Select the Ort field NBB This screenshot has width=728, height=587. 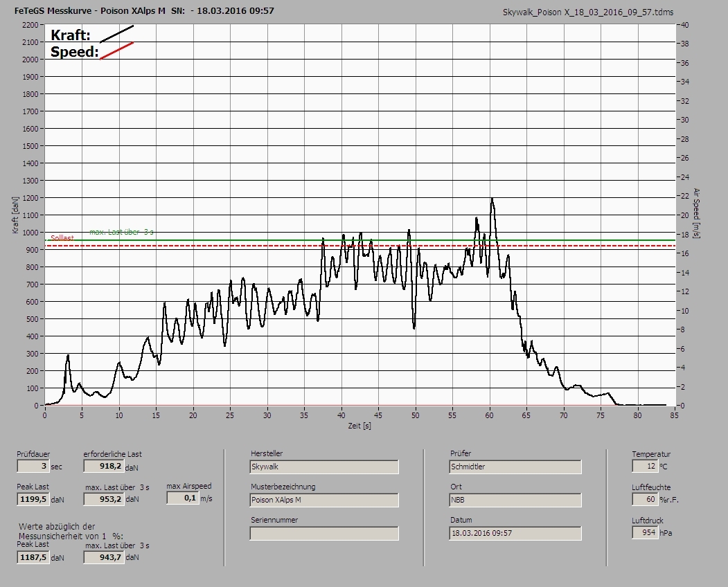click(x=515, y=500)
